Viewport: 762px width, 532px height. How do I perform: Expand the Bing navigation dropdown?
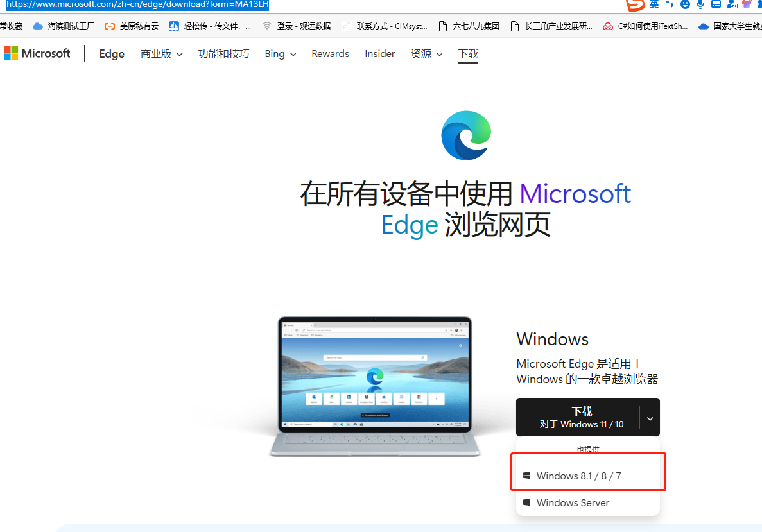click(281, 54)
